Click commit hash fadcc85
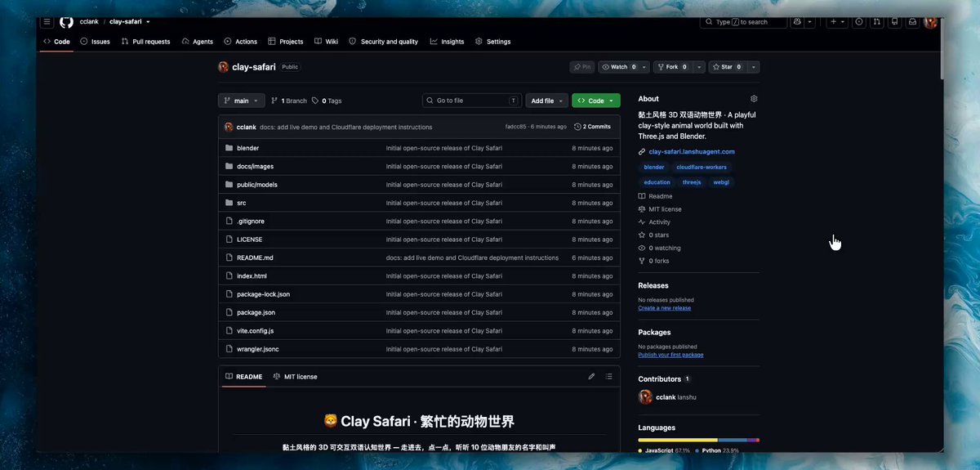 (x=515, y=127)
